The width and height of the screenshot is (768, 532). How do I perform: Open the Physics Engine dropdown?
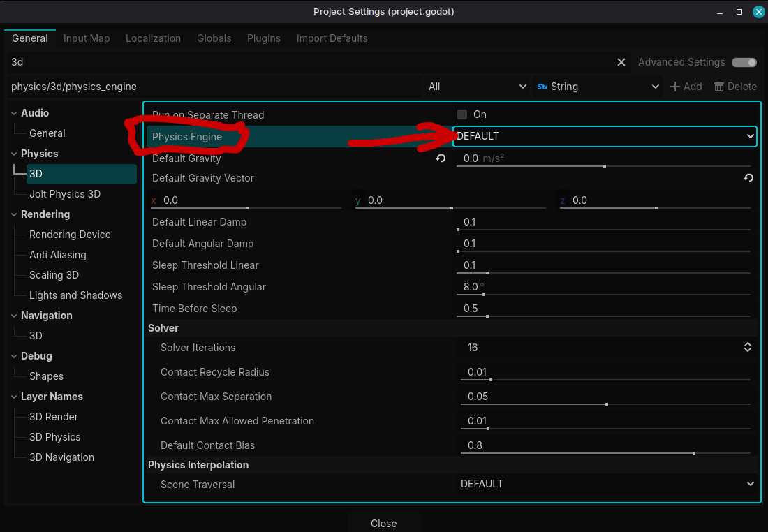point(604,136)
